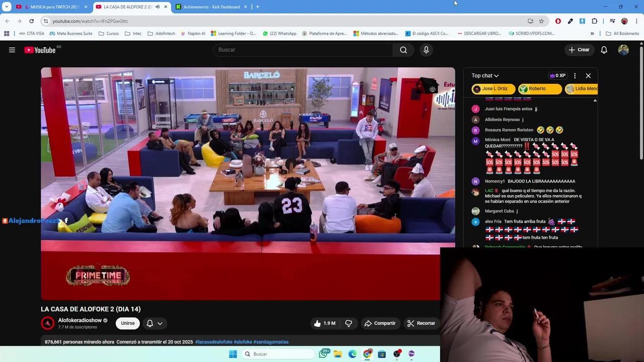
Task: Open the YouTube hamburger guide menu
Action: [x=12, y=50]
